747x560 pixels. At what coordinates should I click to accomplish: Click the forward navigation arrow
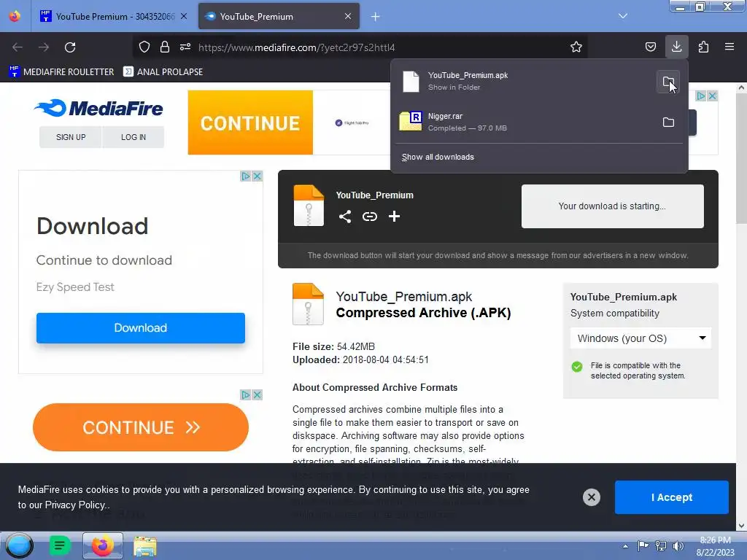click(x=44, y=47)
